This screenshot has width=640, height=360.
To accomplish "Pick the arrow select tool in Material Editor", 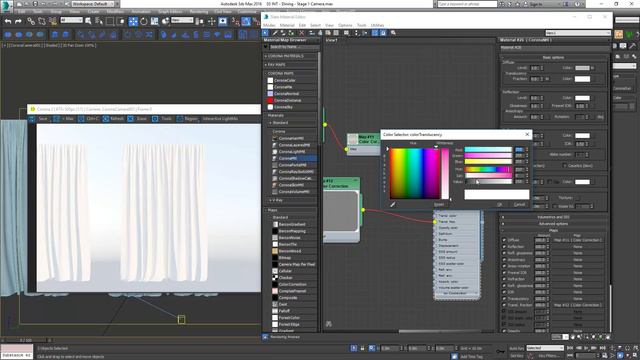I will click(x=266, y=33).
